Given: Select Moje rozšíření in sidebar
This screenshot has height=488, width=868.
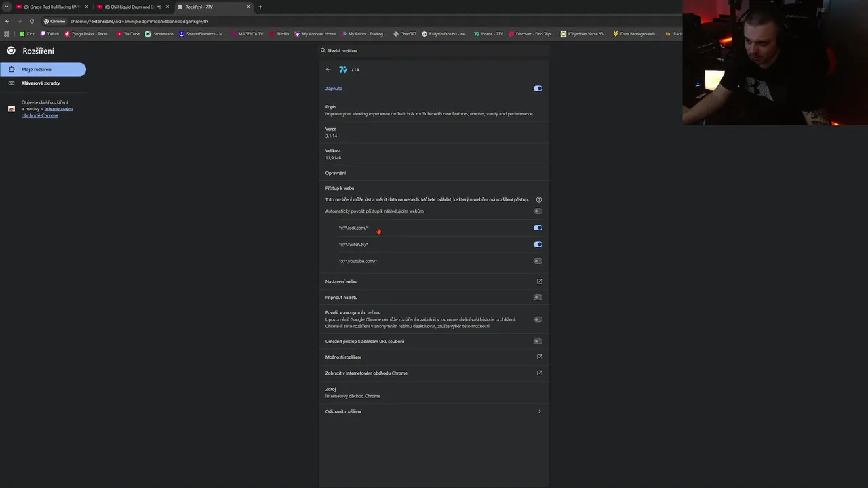Looking at the screenshot, I should pos(43,69).
